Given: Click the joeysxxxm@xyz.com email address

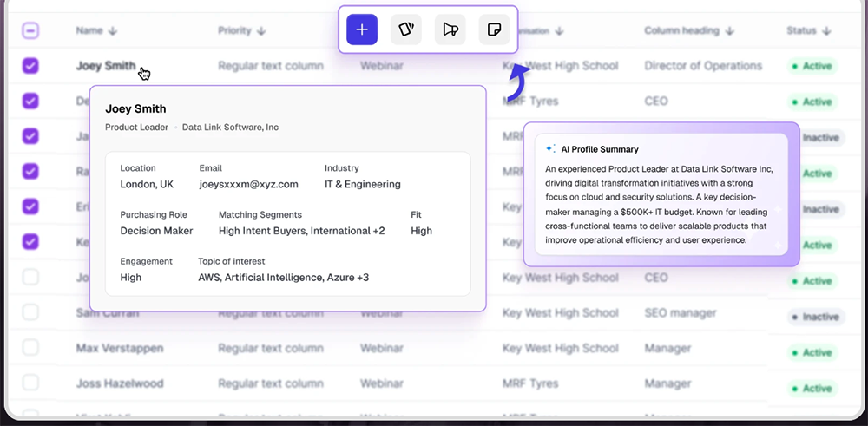Looking at the screenshot, I should (x=248, y=184).
